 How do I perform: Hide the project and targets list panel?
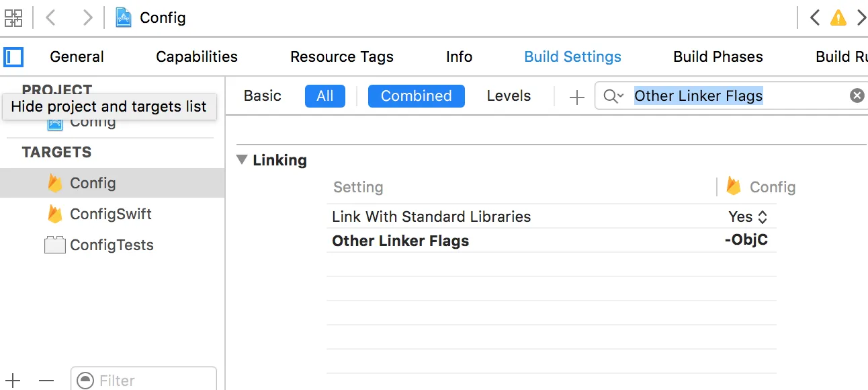[13, 56]
